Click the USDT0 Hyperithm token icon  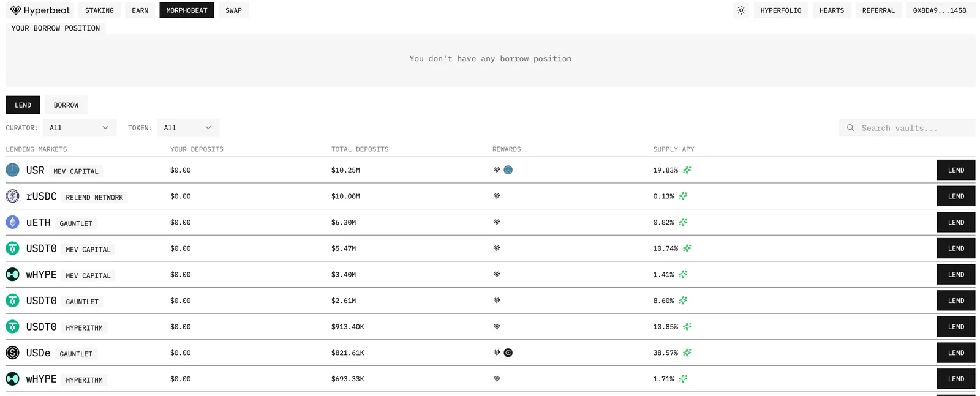[x=12, y=327]
